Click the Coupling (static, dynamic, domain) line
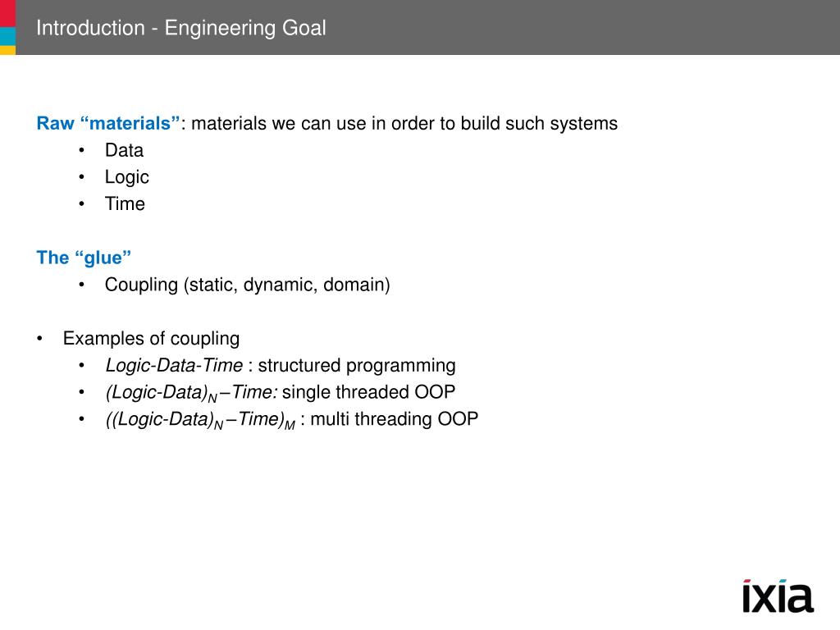The height and width of the screenshot is (630, 840). pos(248,285)
